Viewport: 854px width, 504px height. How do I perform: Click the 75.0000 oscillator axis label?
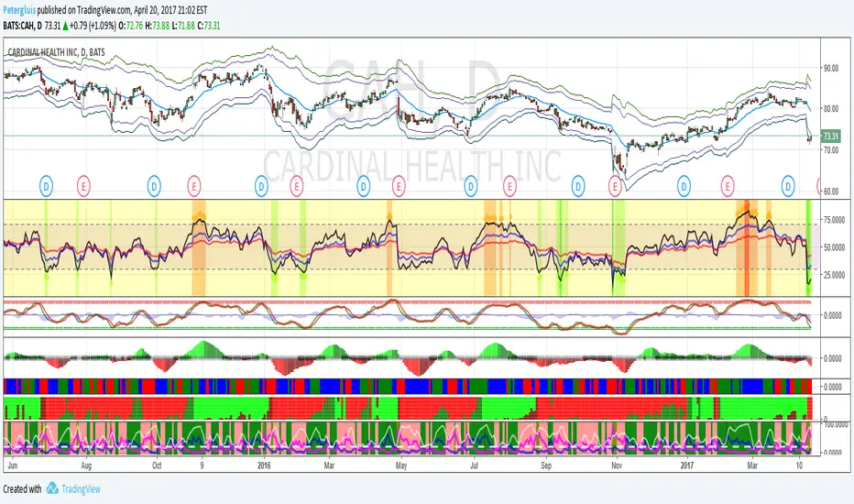[x=835, y=220]
